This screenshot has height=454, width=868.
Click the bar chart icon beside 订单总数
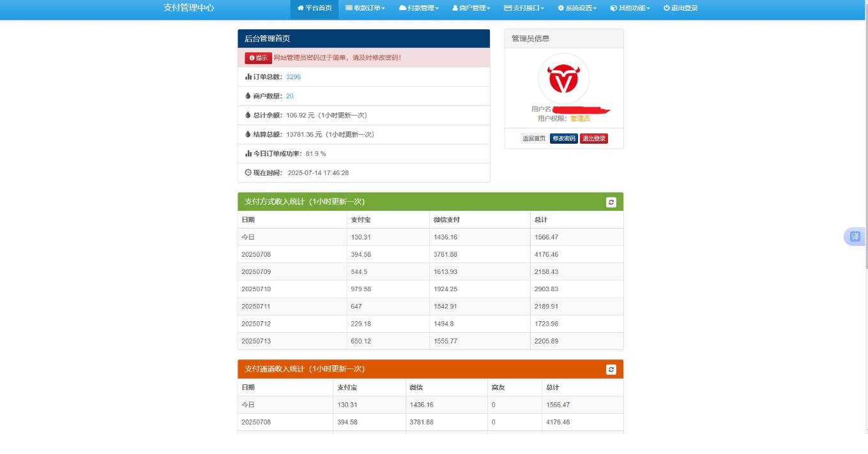[x=248, y=77]
